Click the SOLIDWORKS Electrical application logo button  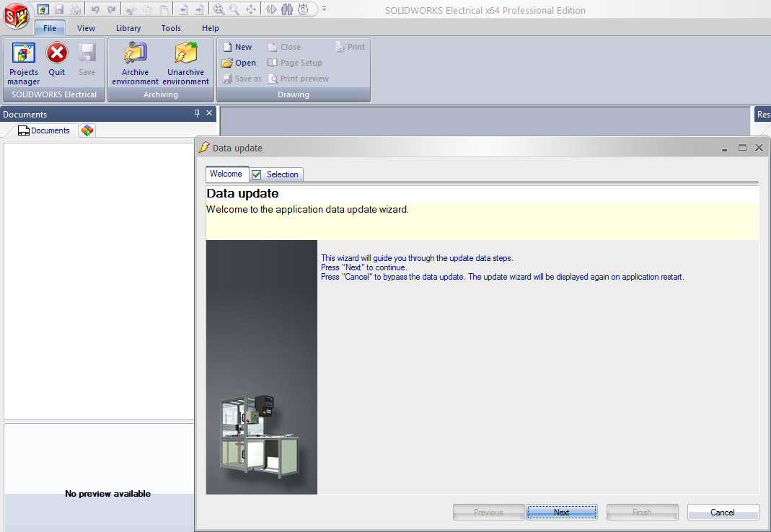pyautogui.click(x=16, y=17)
